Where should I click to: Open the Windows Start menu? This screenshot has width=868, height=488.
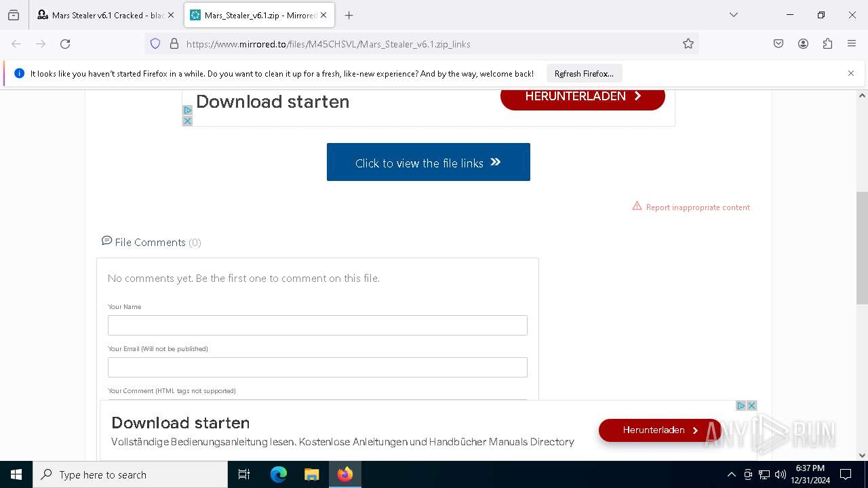[16, 474]
